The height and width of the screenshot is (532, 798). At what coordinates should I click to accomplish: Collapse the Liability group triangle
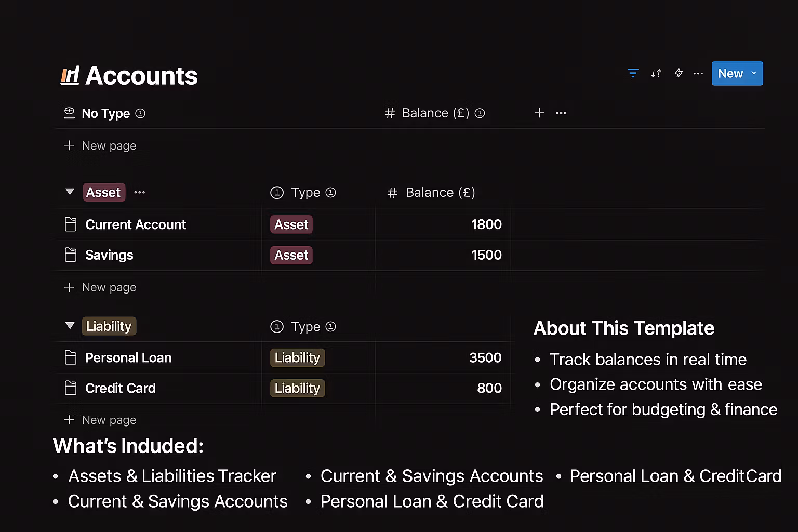(70, 326)
